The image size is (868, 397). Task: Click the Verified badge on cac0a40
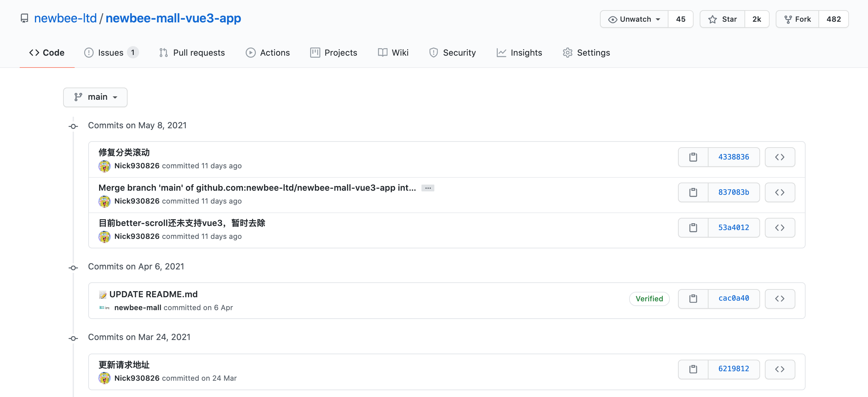(x=649, y=299)
